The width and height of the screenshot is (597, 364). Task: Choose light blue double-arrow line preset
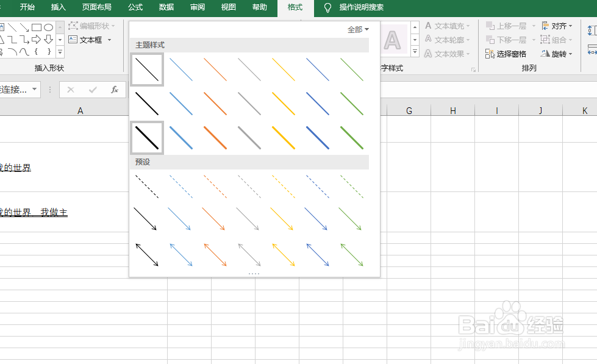tap(181, 255)
